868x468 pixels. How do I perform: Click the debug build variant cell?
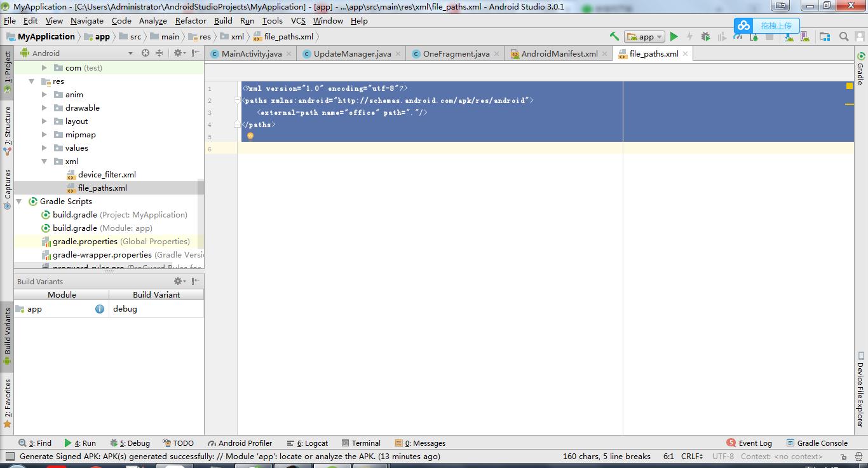(x=157, y=309)
